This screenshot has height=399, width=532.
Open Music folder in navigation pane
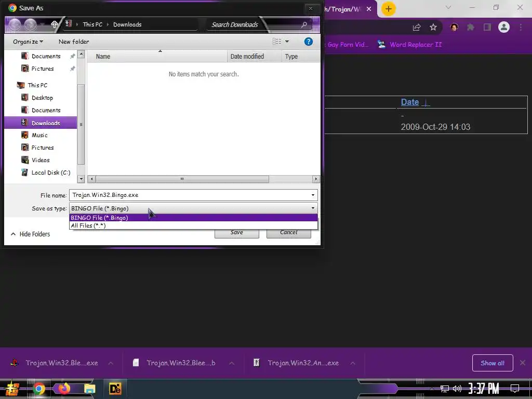pos(39,135)
